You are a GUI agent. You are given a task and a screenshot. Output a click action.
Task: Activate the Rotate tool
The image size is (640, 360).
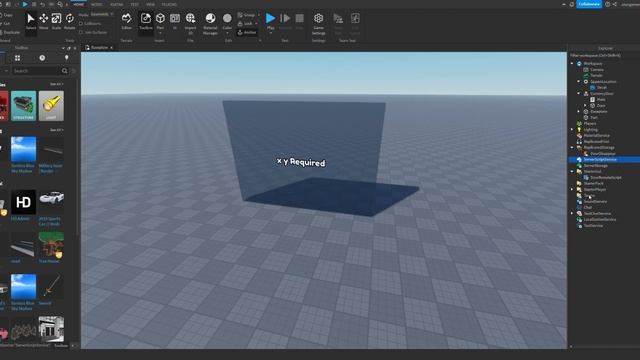[70, 22]
